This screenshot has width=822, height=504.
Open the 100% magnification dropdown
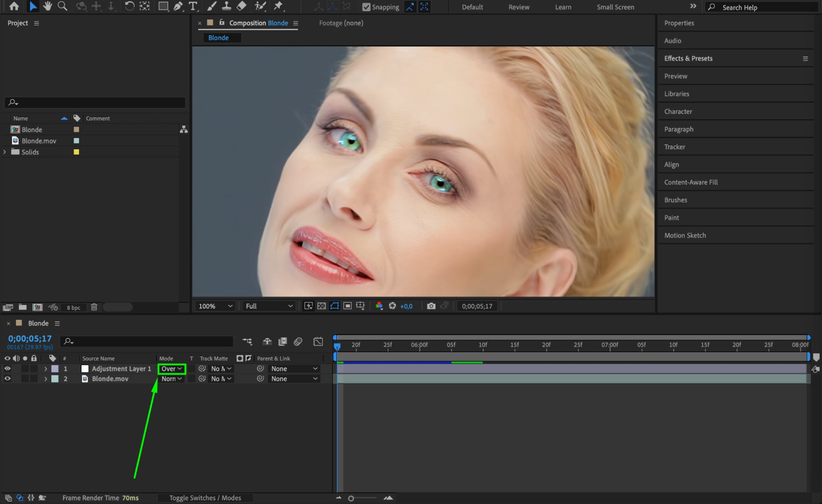pos(215,306)
